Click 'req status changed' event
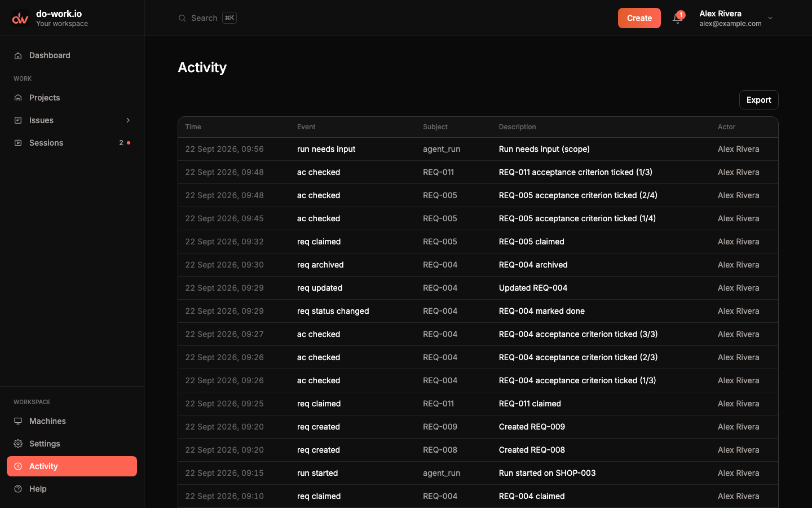This screenshot has width=812, height=508. tap(333, 311)
